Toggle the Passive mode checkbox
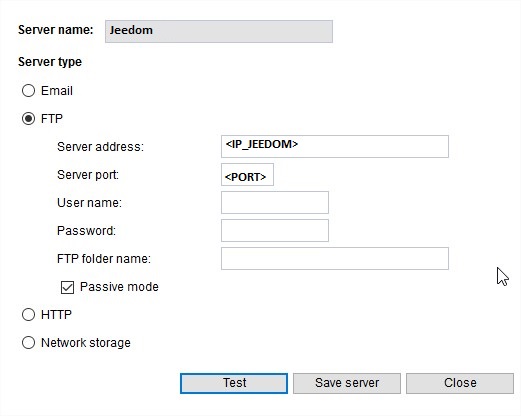 point(67,287)
